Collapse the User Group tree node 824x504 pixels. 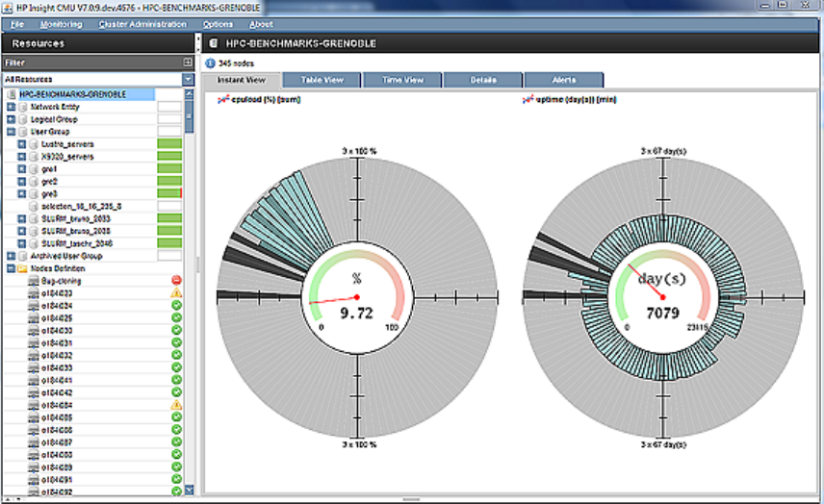click(x=11, y=131)
